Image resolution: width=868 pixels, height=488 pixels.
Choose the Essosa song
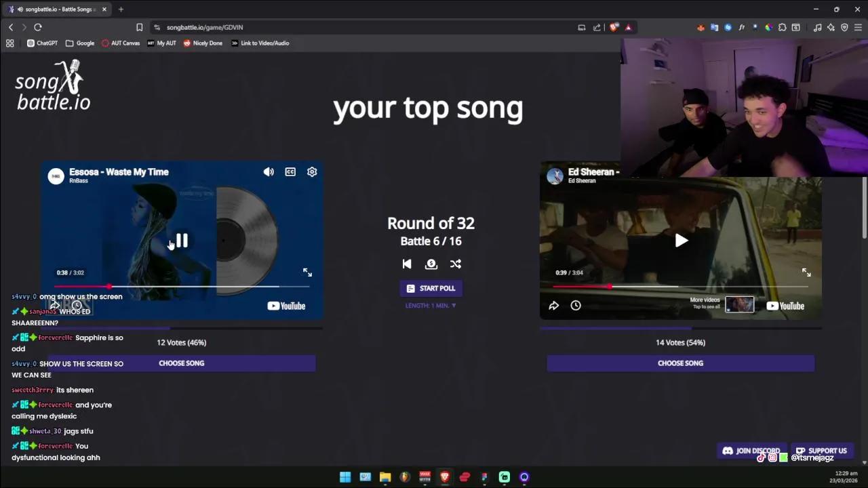pos(182,363)
